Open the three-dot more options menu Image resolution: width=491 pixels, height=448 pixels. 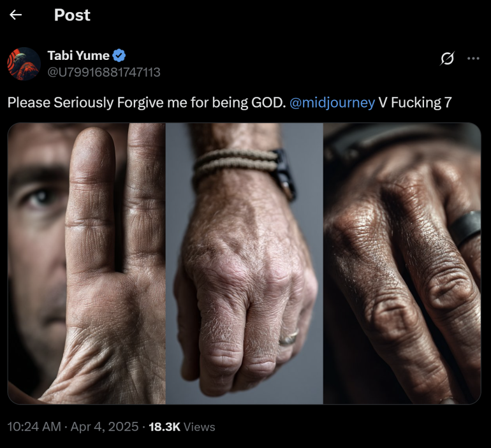[473, 59]
